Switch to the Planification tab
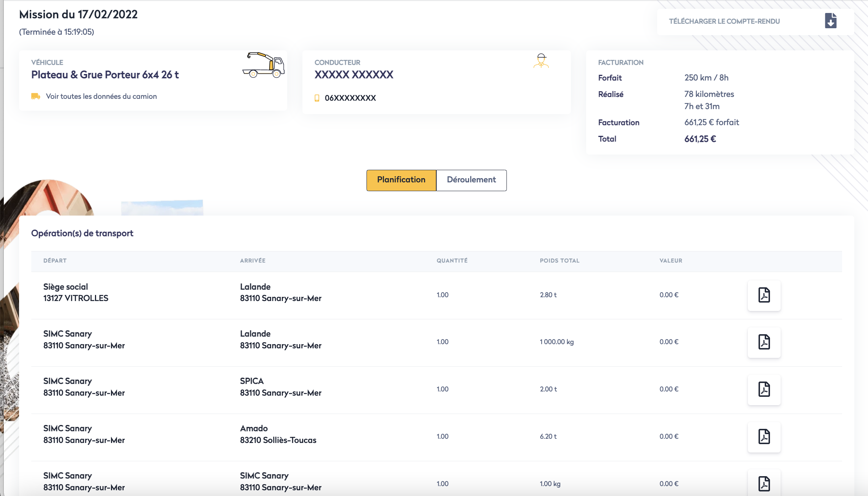Image resolution: width=868 pixels, height=496 pixels. 401,180
